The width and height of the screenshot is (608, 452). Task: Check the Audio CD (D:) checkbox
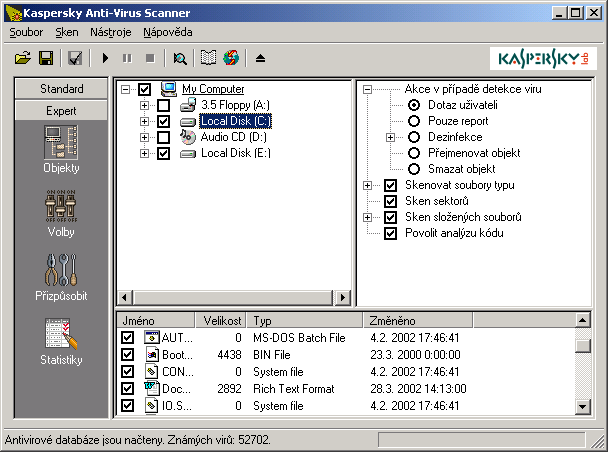tap(163, 137)
